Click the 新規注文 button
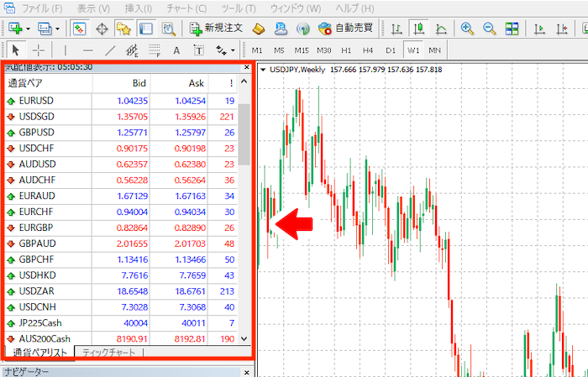This screenshot has height=377, width=588. pyautogui.click(x=217, y=29)
